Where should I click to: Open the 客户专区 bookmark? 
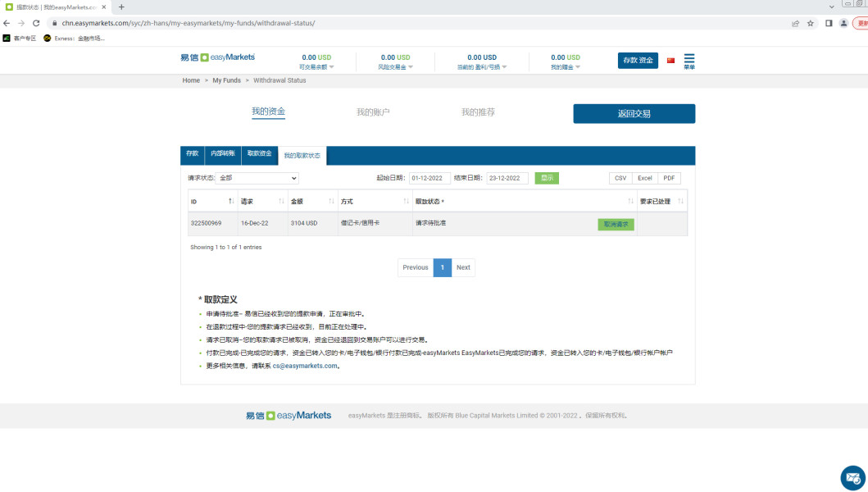[20, 39]
